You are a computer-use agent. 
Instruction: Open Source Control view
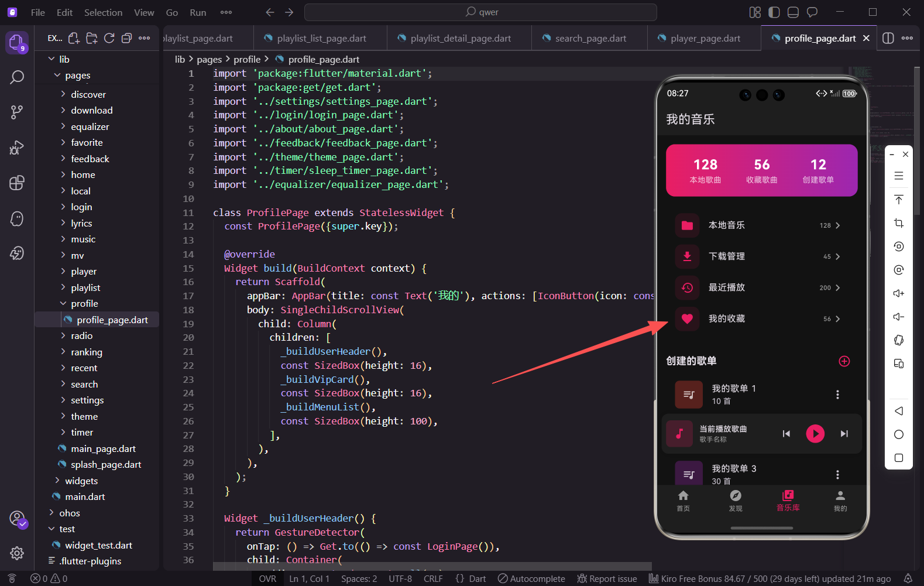click(17, 112)
